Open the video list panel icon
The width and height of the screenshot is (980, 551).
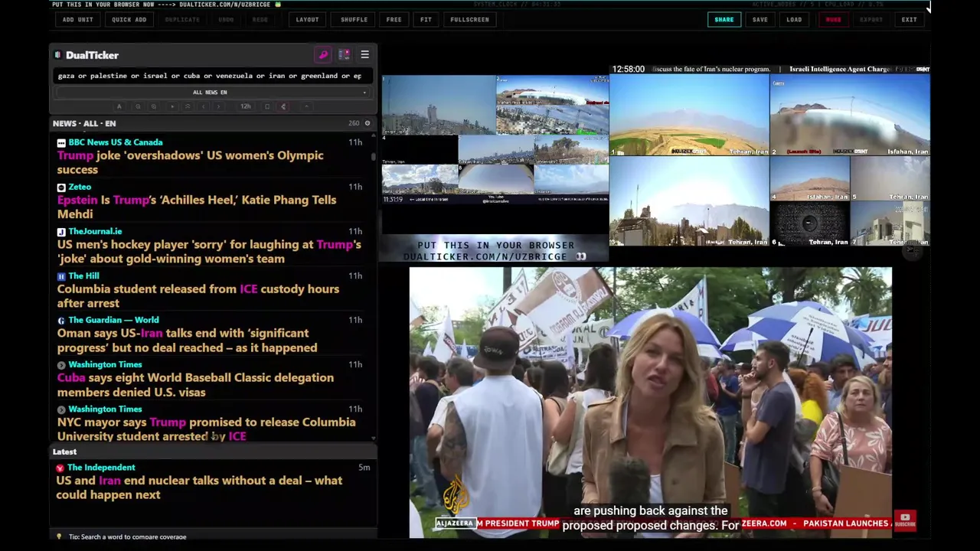point(344,55)
